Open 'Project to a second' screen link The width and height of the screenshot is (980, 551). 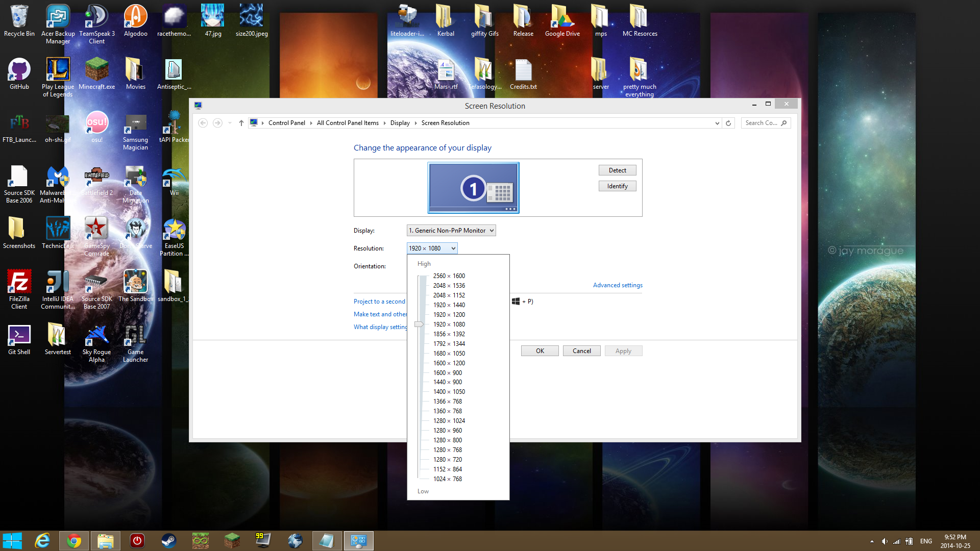click(x=379, y=302)
